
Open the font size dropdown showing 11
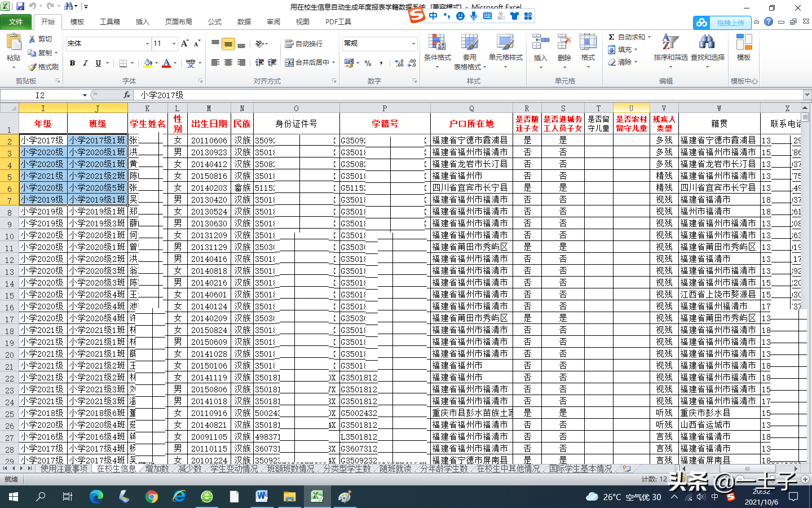pos(174,43)
